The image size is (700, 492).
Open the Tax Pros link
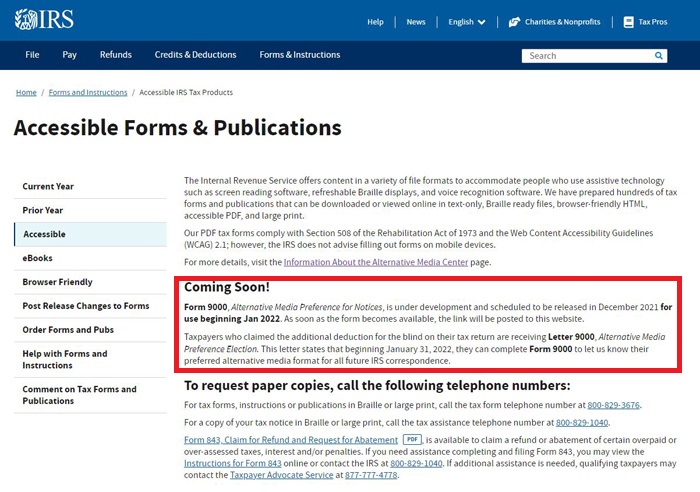point(652,22)
